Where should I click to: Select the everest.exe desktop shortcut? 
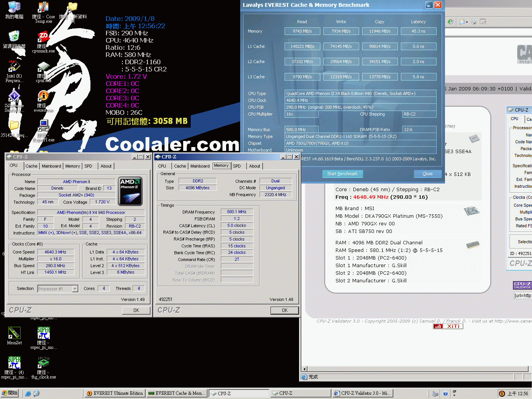pos(43,101)
